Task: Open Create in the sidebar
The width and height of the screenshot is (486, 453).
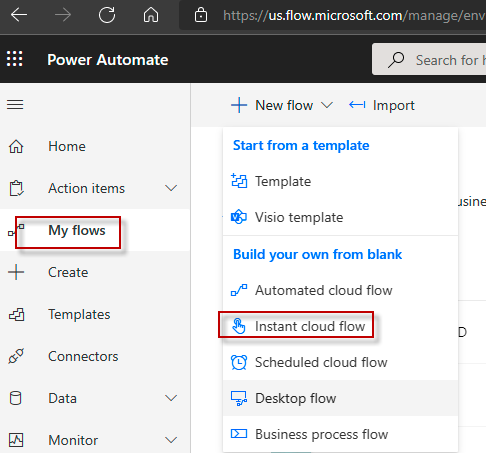Action: [x=95, y=272]
